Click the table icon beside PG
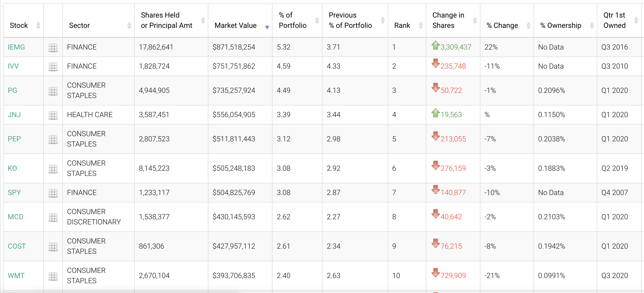 tap(53, 91)
